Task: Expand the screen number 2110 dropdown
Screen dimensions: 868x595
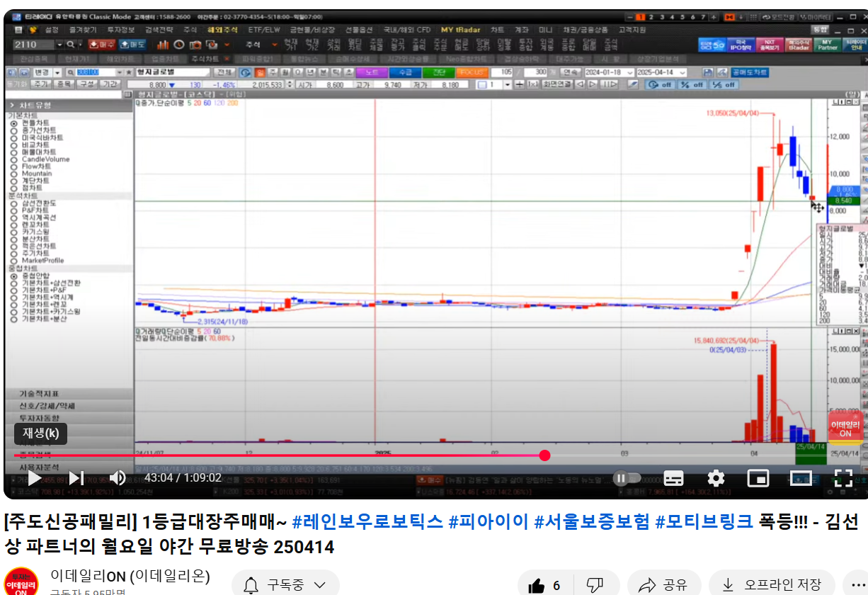Action: click(59, 44)
